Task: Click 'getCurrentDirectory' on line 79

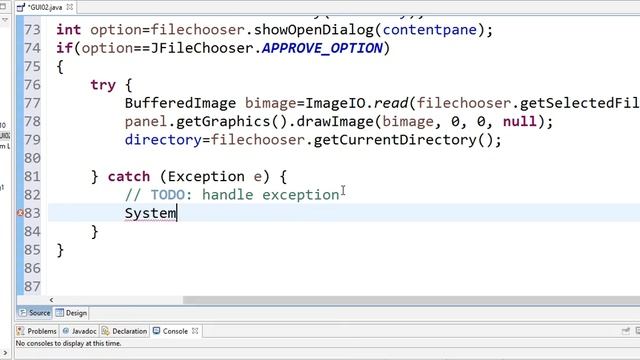Action: (x=395, y=140)
